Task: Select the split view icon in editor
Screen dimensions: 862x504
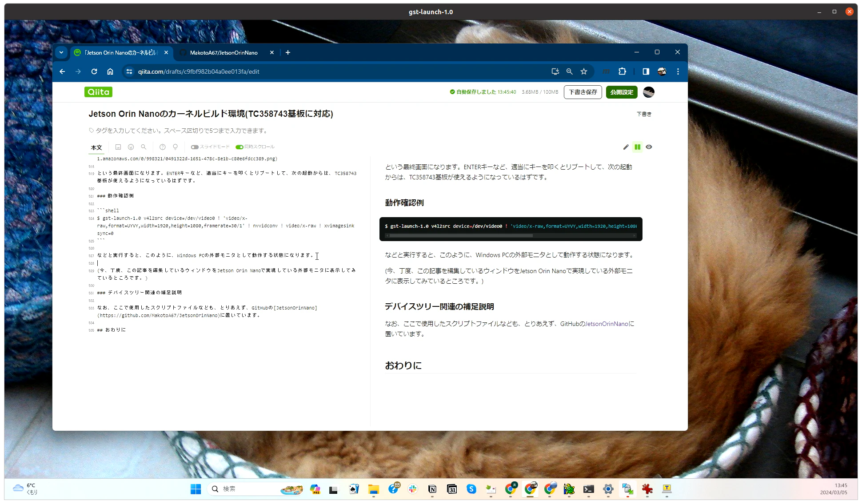Action: [x=637, y=147]
